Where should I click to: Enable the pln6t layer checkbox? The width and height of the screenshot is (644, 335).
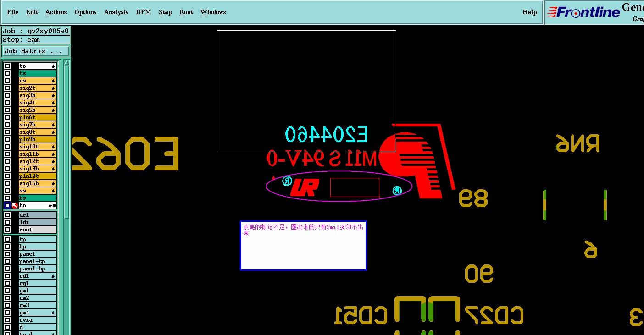tap(7, 117)
